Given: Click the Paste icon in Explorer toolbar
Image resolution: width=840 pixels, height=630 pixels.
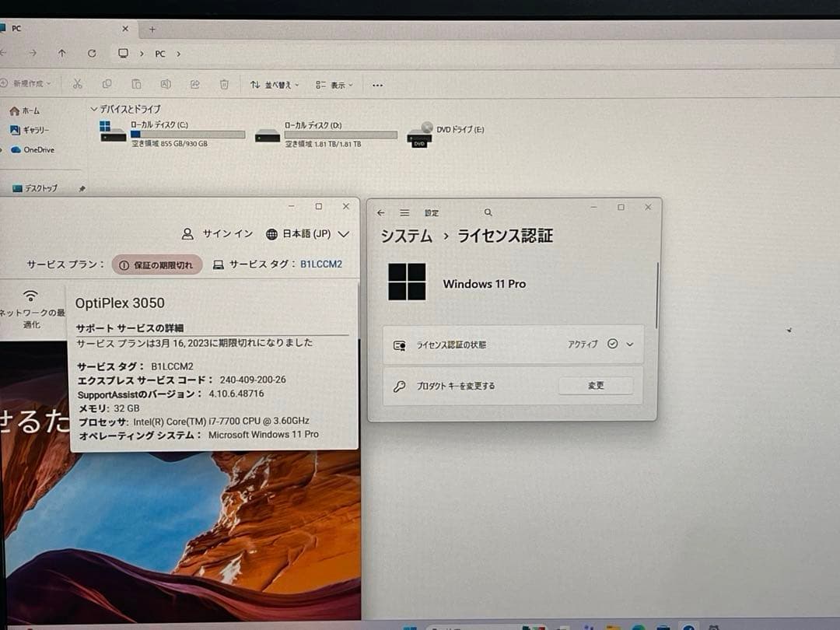Looking at the screenshot, I should pyautogui.click(x=136, y=83).
